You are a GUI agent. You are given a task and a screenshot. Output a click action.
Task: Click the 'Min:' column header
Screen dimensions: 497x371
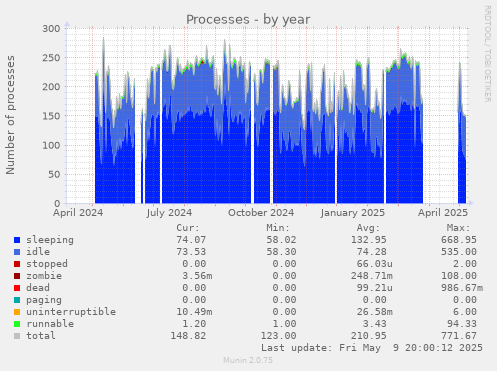pos(278,228)
